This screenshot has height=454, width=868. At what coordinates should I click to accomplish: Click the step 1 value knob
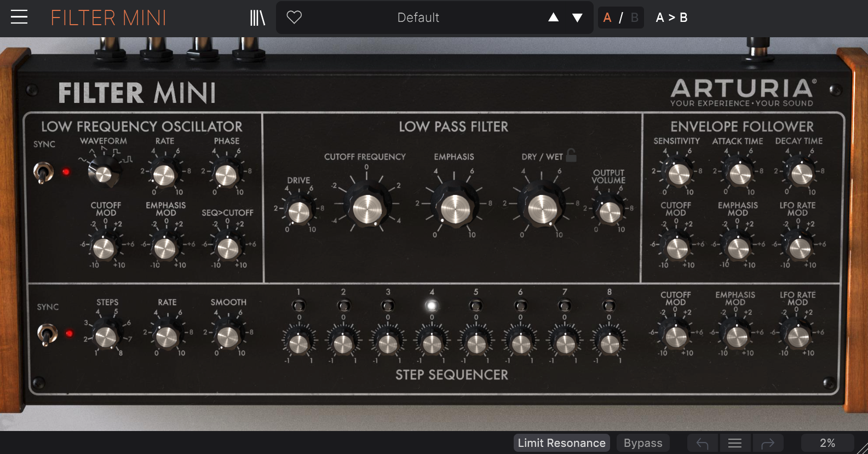tap(298, 343)
